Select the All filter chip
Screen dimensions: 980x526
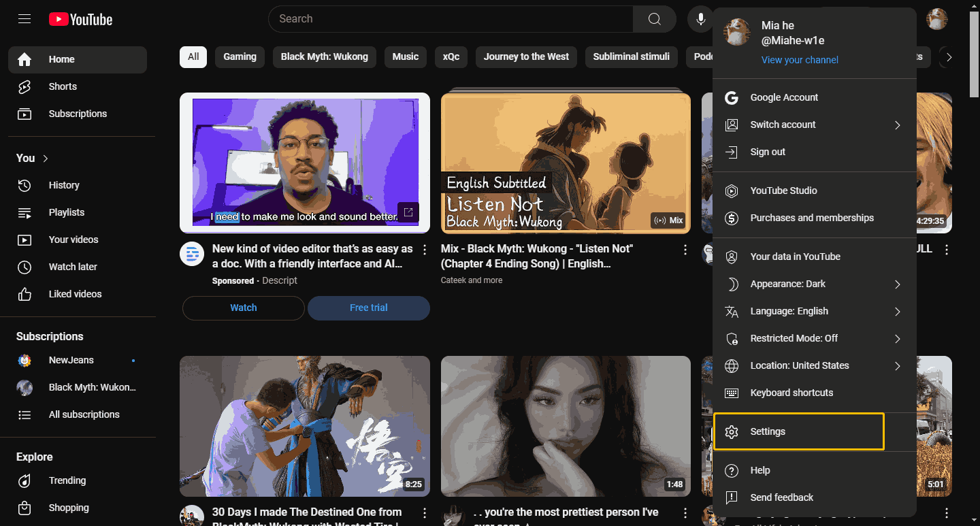[193, 57]
